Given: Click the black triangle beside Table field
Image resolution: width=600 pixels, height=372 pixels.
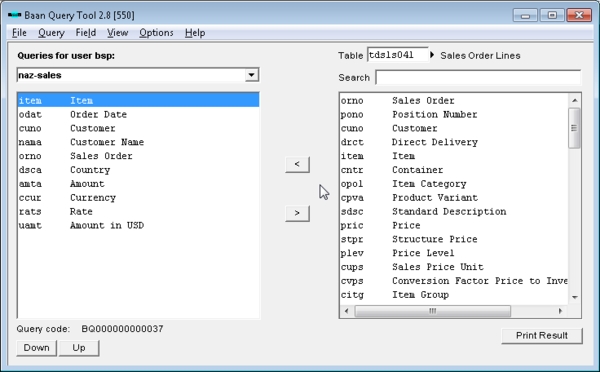Looking at the screenshot, I should pos(432,55).
